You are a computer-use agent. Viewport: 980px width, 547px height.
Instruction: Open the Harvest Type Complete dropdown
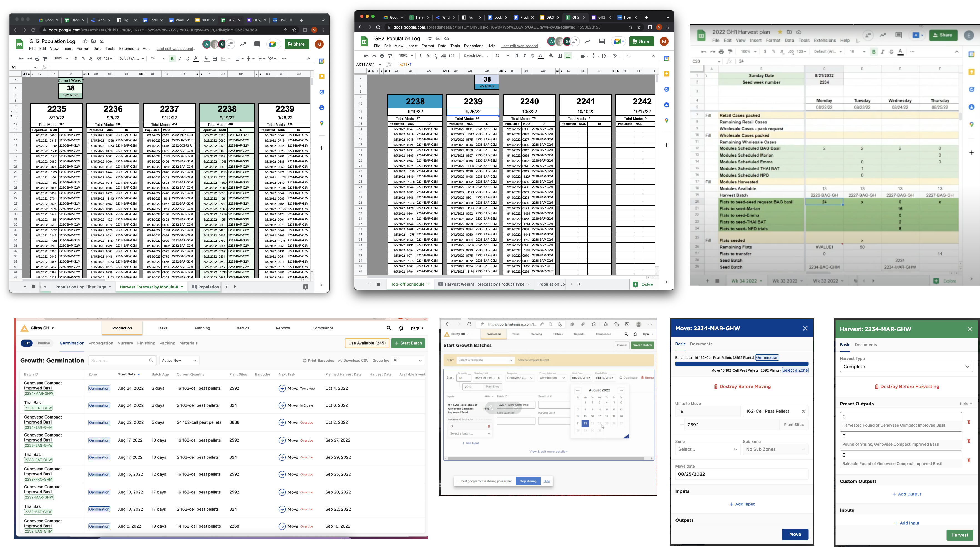(906, 367)
